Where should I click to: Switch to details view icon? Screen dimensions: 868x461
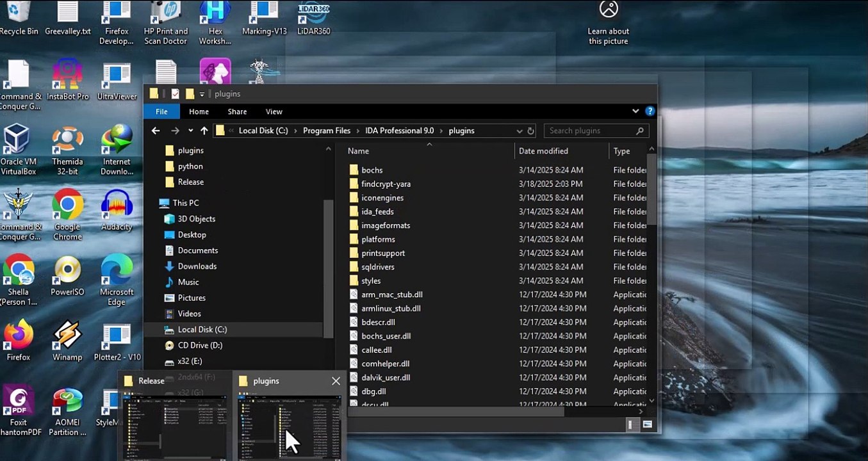pos(632,425)
